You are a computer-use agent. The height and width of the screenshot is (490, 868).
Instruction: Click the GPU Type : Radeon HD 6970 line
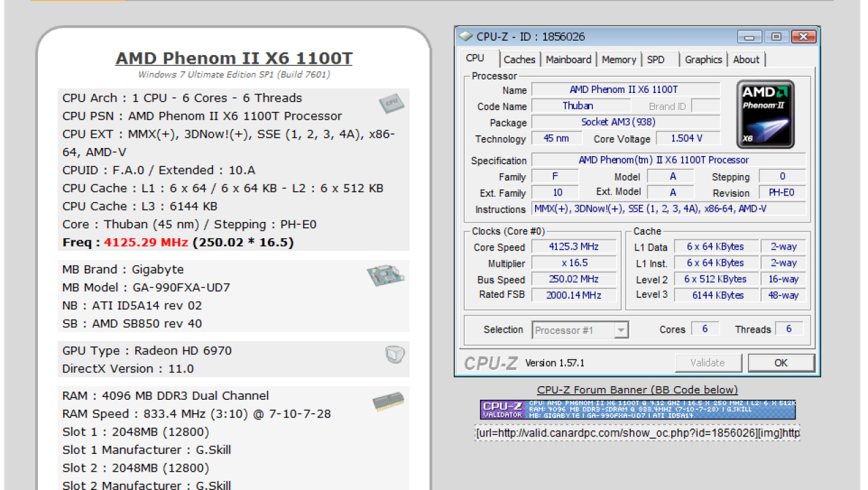(x=146, y=351)
